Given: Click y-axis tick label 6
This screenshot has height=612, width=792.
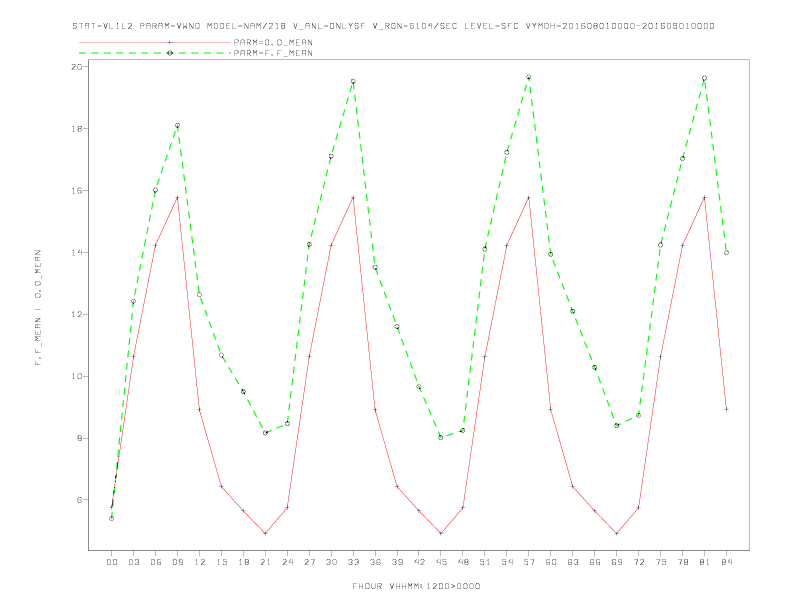Looking at the screenshot, I should pyautogui.click(x=80, y=500).
